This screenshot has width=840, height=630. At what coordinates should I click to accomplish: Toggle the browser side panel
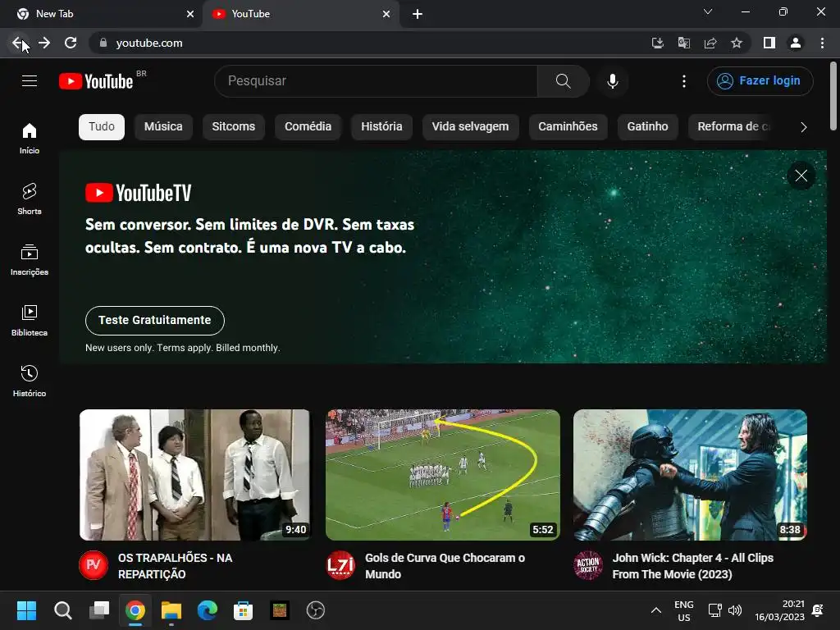click(x=769, y=43)
